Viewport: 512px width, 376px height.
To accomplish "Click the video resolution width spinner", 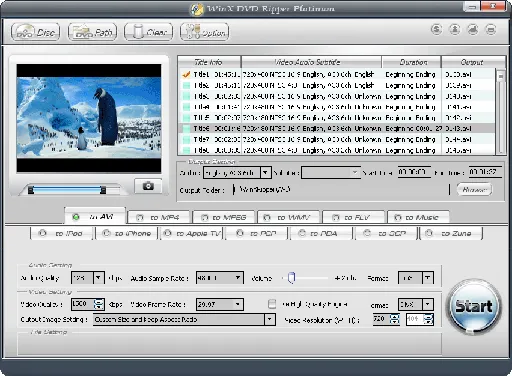I will point(395,319).
